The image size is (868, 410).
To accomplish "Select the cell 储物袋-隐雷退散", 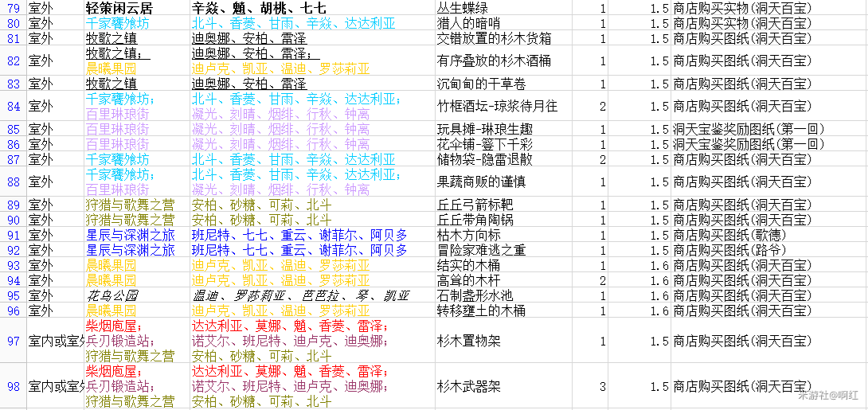I will 502,159.
